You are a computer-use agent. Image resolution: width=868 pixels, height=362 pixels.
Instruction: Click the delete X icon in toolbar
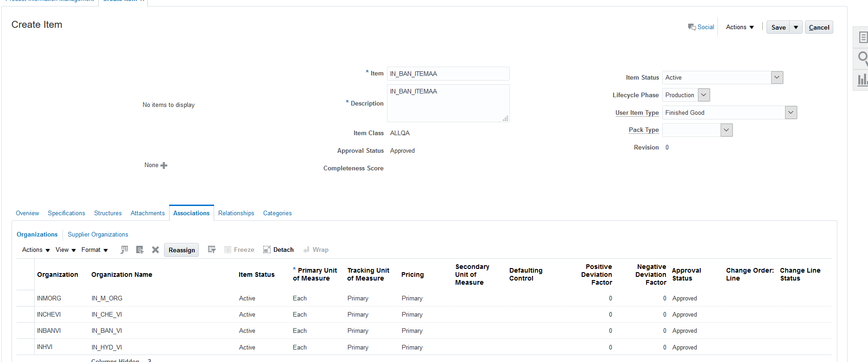coord(155,250)
